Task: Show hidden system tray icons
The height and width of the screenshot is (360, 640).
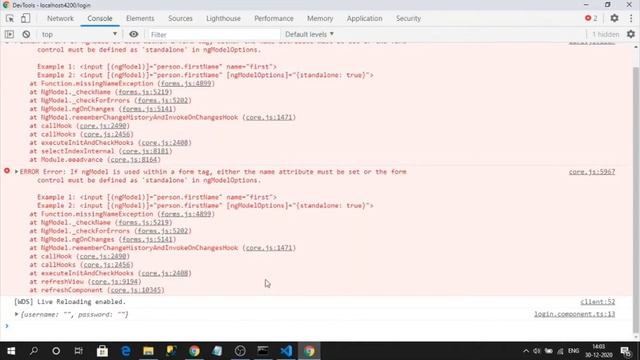Action: point(526,351)
